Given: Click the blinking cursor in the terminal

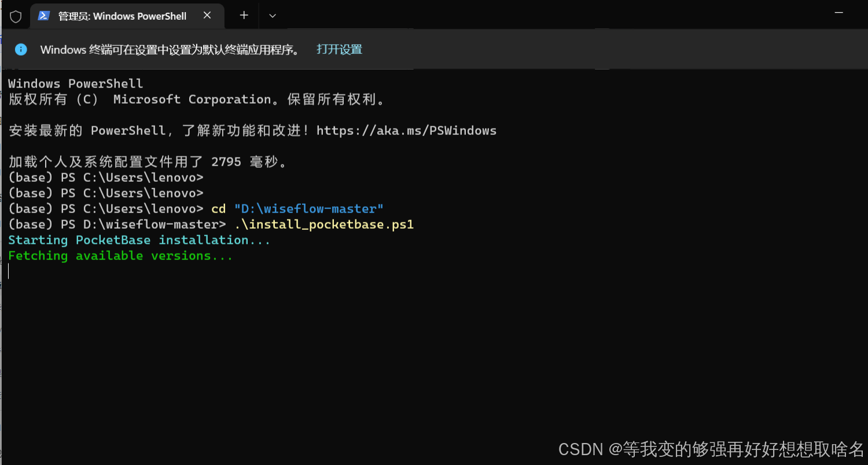Looking at the screenshot, I should point(9,270).
